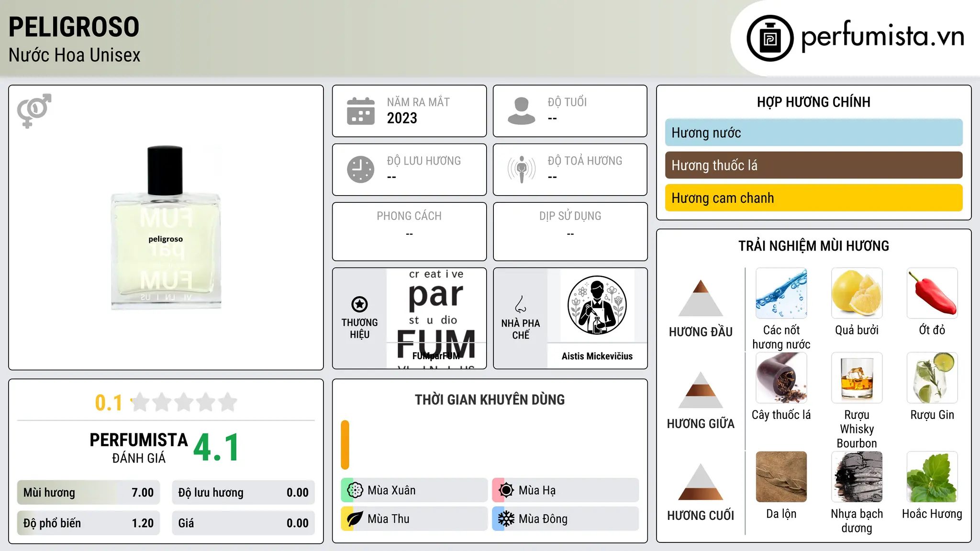
Task: Click the Da lộn note caption
Action: pos(781,514)
